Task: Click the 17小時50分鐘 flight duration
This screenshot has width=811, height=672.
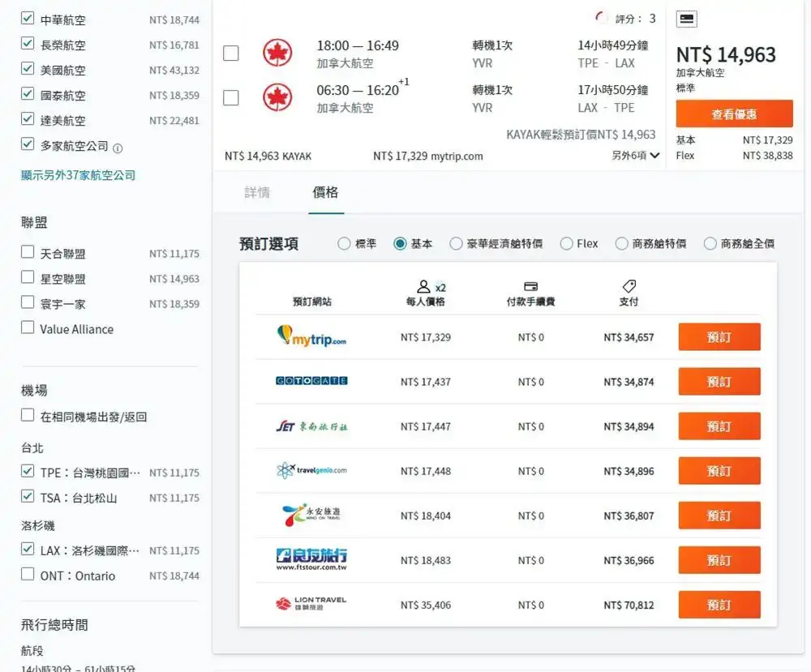Action: tap(613, 90)
